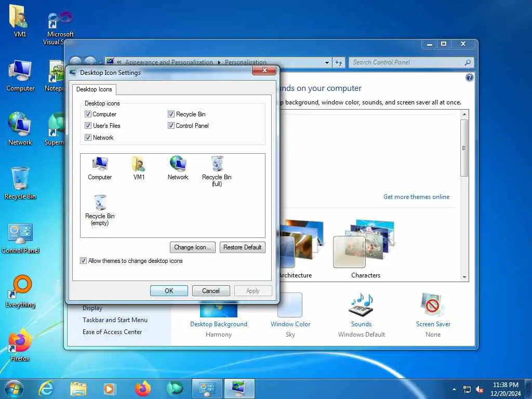532x399 pixels.
Task: Toggle Allow themes to change desktop icons
Action: 83,261
